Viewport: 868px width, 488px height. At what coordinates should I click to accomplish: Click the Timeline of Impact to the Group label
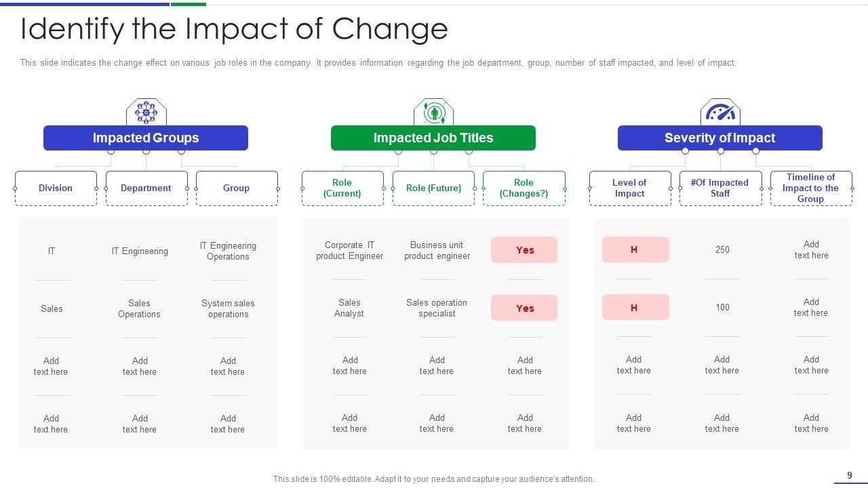(810, 188)
